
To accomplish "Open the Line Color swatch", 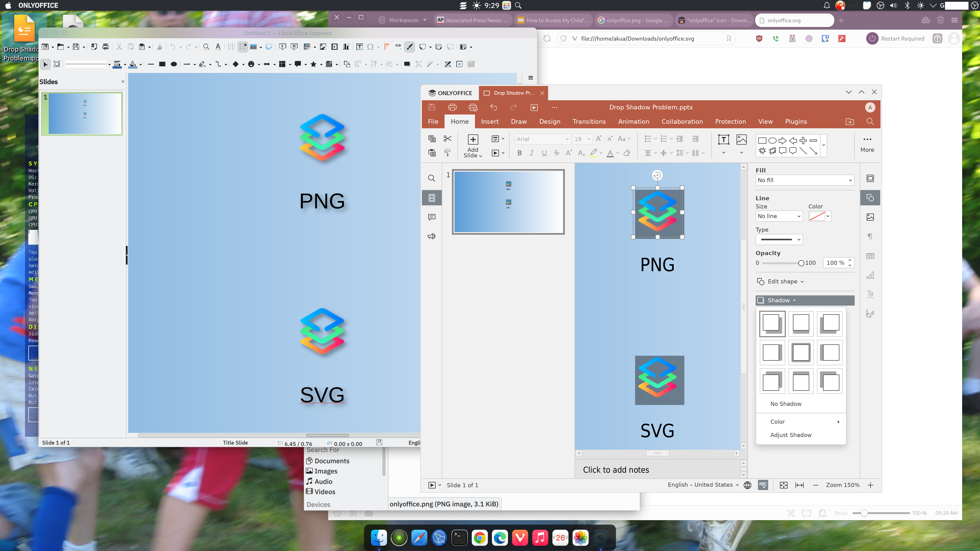I will tap(819, 216).
